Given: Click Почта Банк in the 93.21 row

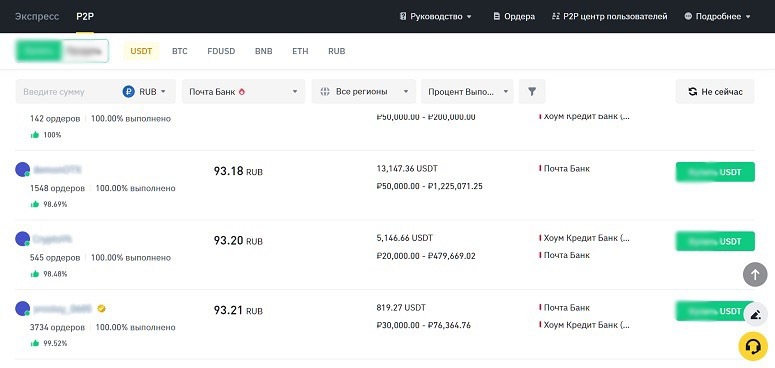Looking at the screenshot, I should [566, 308].
